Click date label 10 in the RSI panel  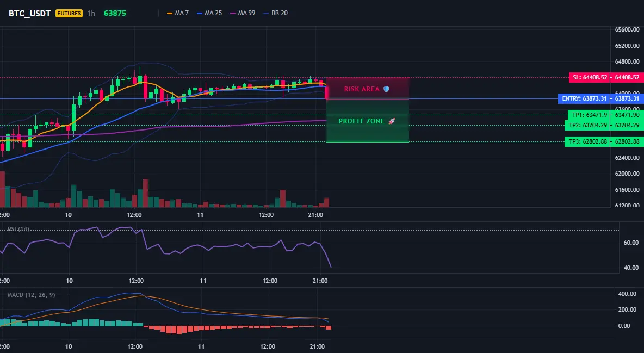tap(70, 281)
